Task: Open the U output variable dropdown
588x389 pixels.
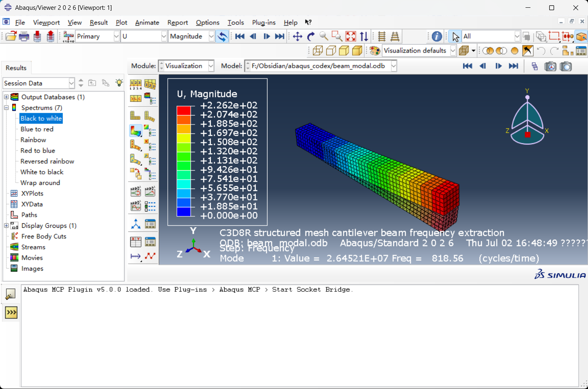Action: click(164, 36)
